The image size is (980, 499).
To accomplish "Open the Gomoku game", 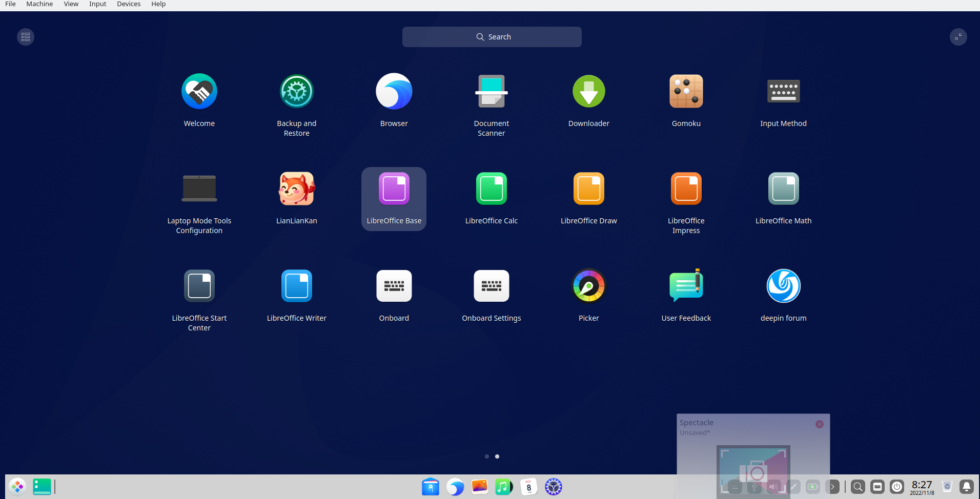I will [686, 91].
